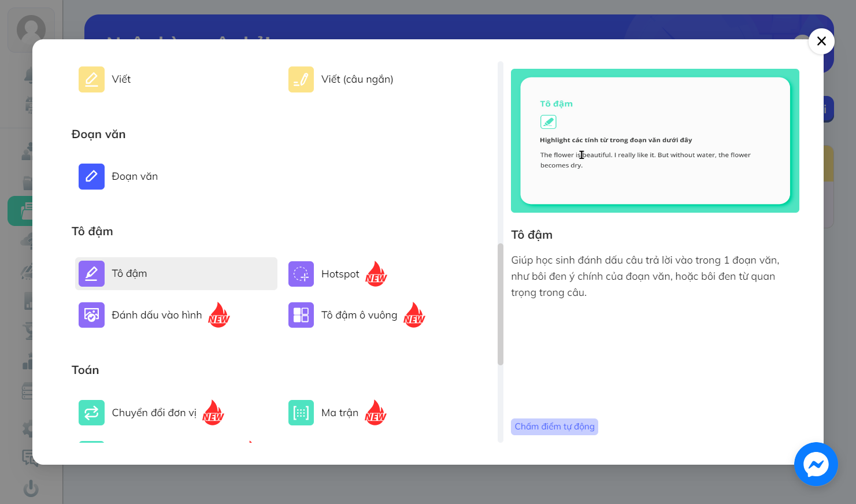Click the Đoạn văn section heading
856x504 pixels.
coord(98,134)
